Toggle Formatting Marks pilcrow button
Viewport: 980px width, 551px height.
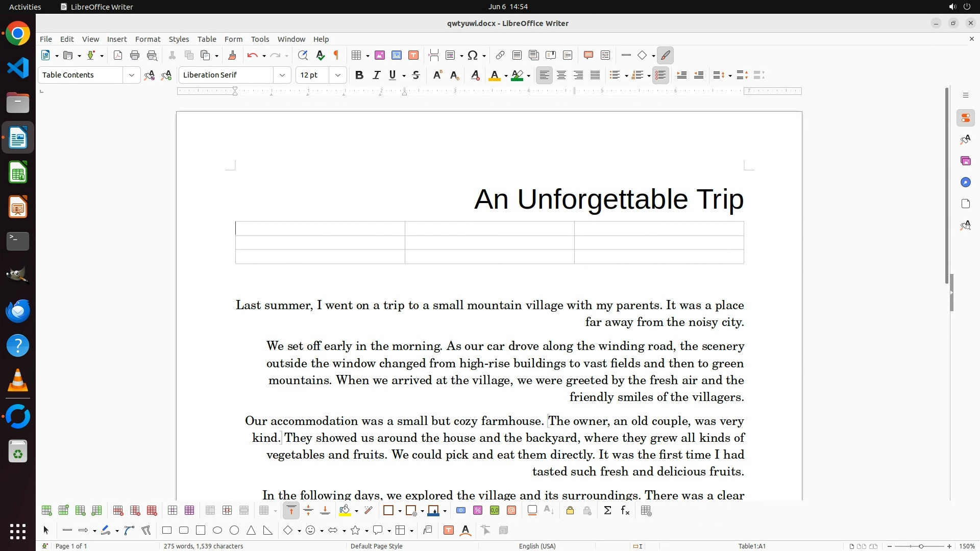336,55
